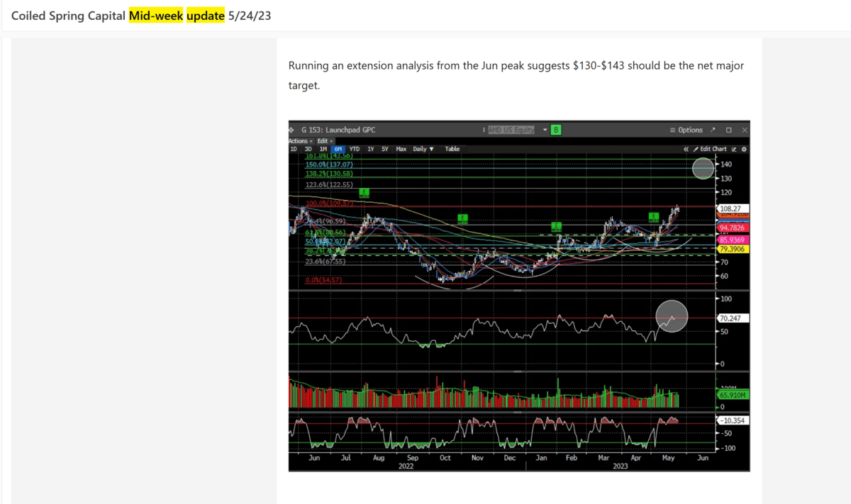This screenshot has height=504, width=851.
Task: Maximize the Launchpad chart panel
Action: click(728, 130)
